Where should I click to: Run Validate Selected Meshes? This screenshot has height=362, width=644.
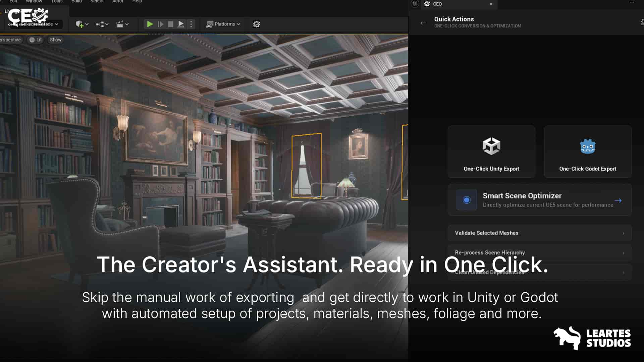540,233
